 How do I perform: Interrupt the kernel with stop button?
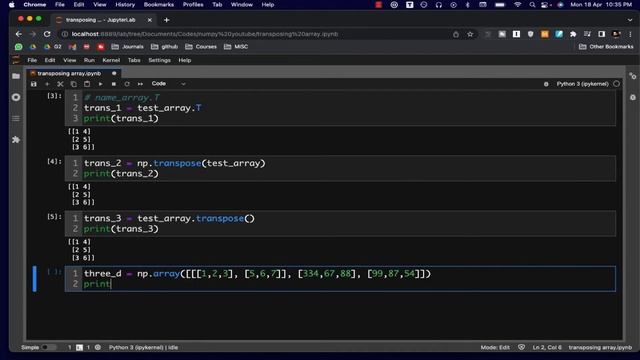point(114,84)
